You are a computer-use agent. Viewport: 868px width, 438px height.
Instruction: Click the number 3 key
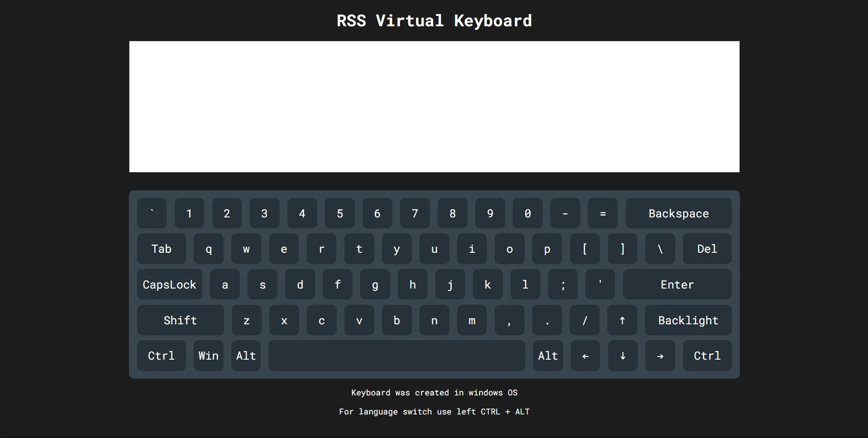[264, 213]
